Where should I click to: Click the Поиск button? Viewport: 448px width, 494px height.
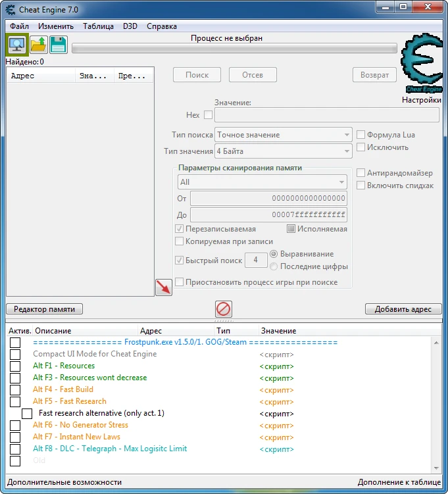tap(197, 75)
